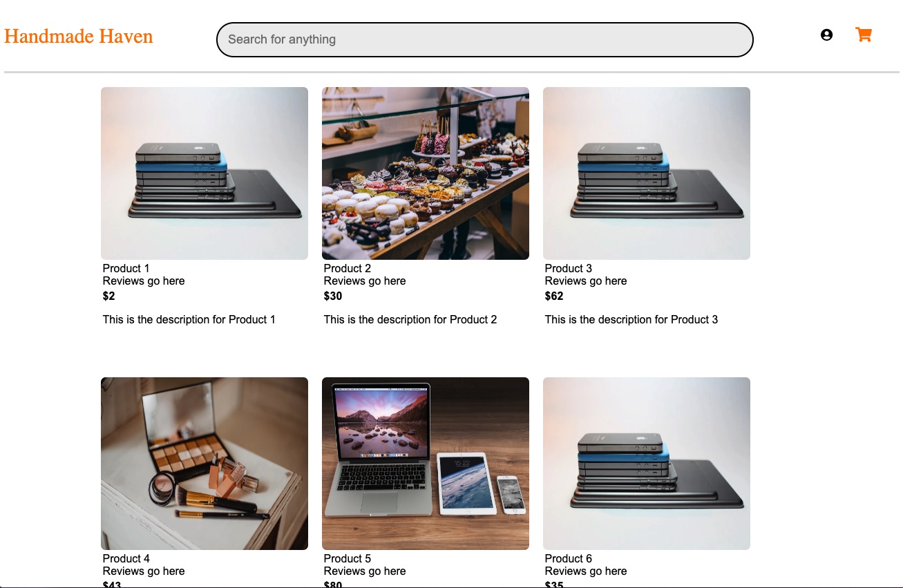
Task: Open the user account profile icon
Action: tap(826, 35)
